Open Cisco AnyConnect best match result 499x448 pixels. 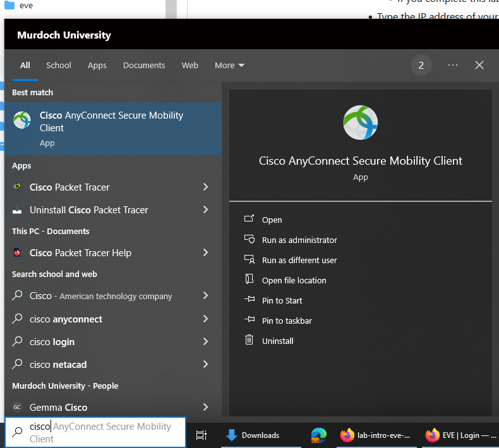pyautogui.click(x=113, y=129)
